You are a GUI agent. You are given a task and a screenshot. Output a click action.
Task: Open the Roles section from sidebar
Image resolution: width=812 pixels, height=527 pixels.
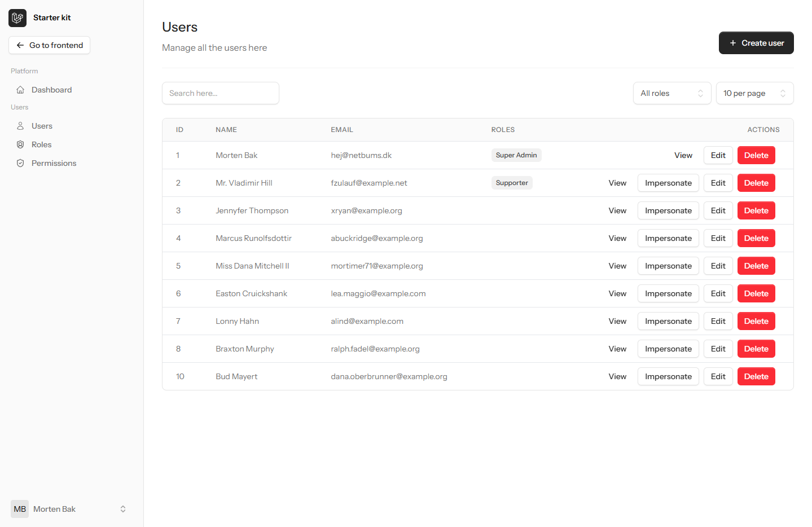[41, 144]
